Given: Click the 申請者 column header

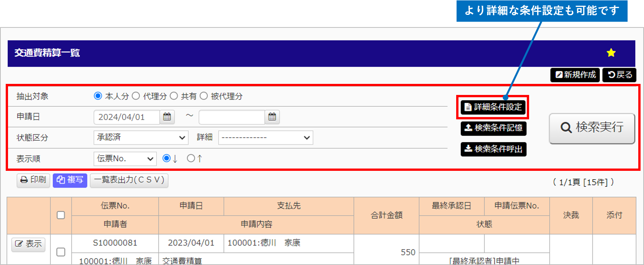Looking at the screenshot, I should pos(115,225).
